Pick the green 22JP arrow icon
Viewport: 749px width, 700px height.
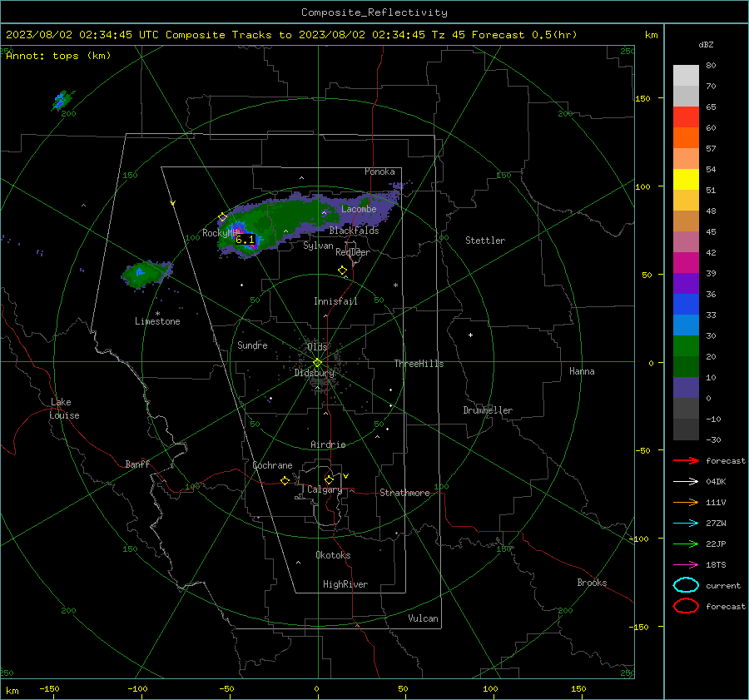tap(686, 544)
